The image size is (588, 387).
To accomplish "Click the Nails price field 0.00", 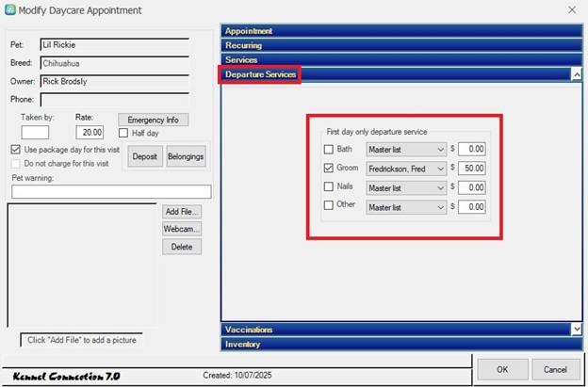I will tap(472, 187).
